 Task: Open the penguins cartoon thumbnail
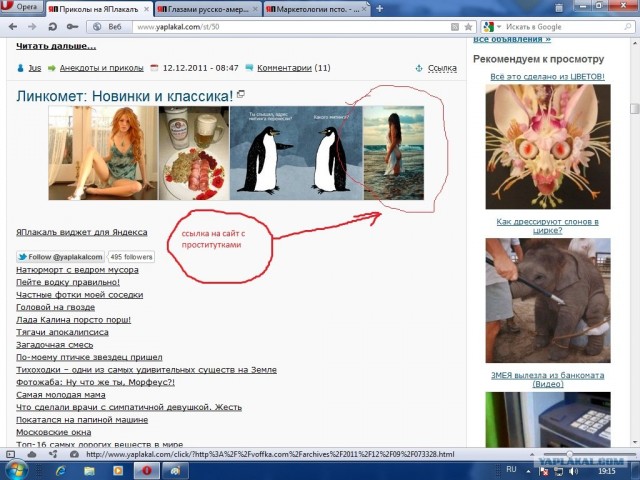click(x=296, y=153)
